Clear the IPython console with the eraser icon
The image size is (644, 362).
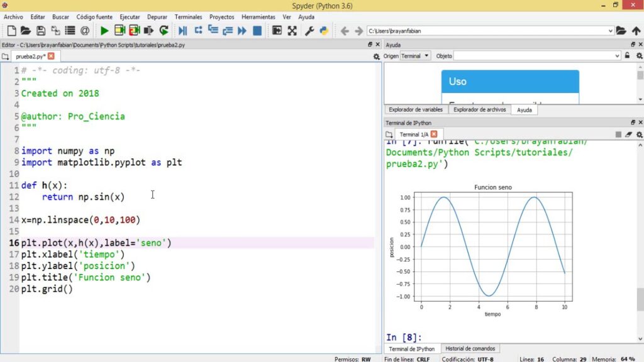click(x=629, y=134)
